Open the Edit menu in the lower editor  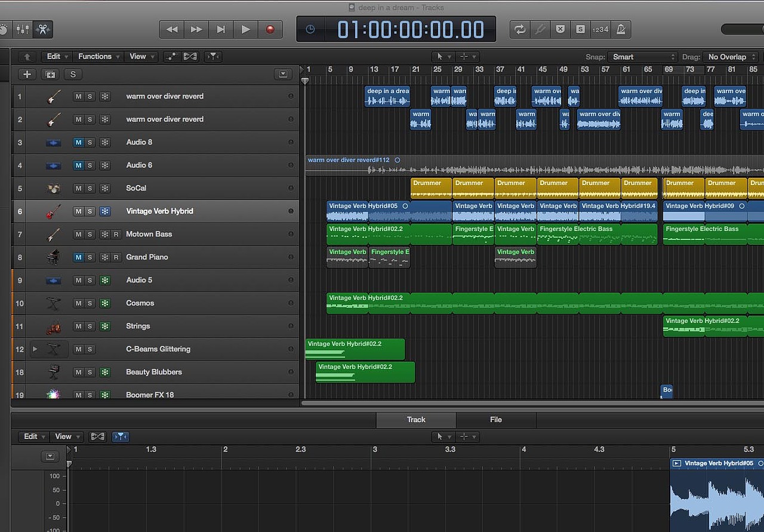[x=33, y=436]
